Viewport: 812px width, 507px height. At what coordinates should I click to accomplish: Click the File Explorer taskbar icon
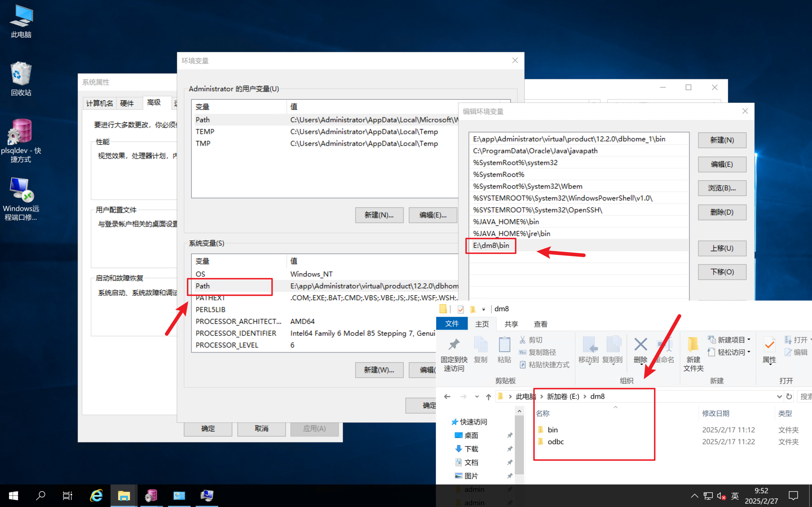(x=124, y=496)
